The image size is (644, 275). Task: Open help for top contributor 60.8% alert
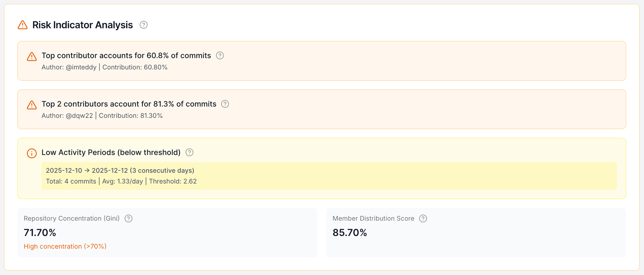coord(220,55)
